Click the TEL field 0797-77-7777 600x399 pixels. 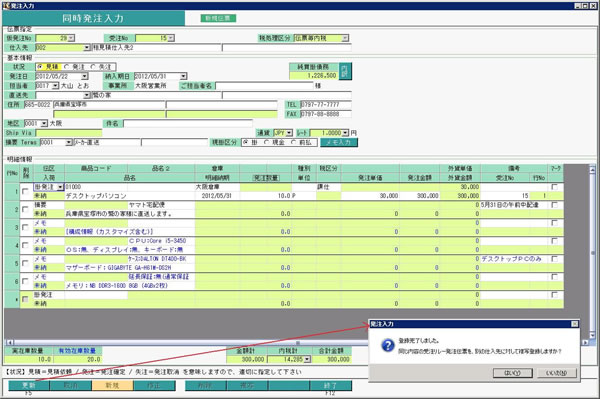[x=325, y=104]
